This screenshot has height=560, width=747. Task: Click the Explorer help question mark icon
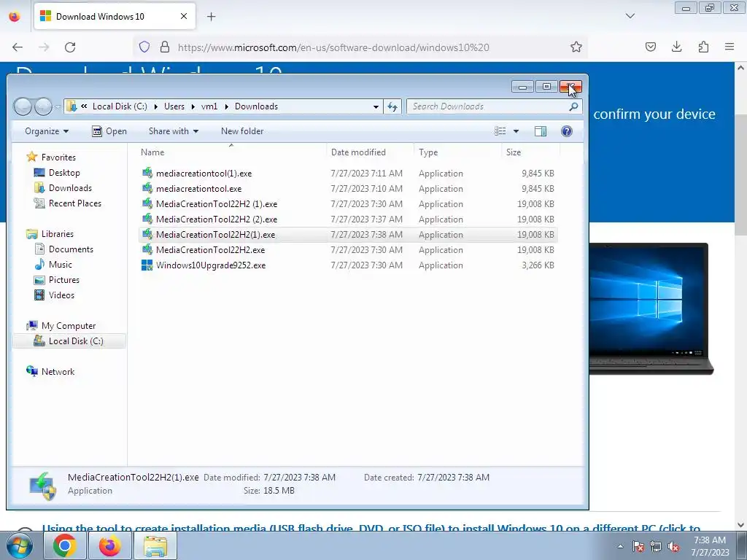click(566, 131)
